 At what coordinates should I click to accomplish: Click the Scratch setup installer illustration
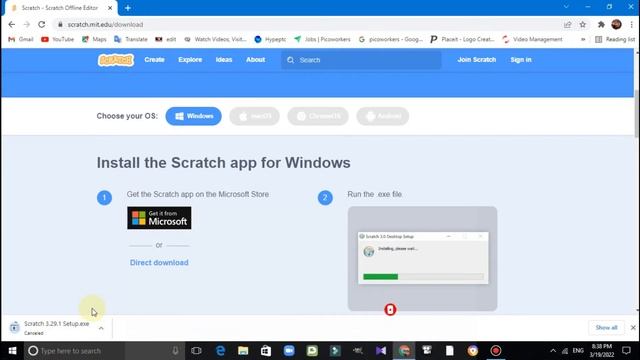pyautogui.click(x=422, y=258)
